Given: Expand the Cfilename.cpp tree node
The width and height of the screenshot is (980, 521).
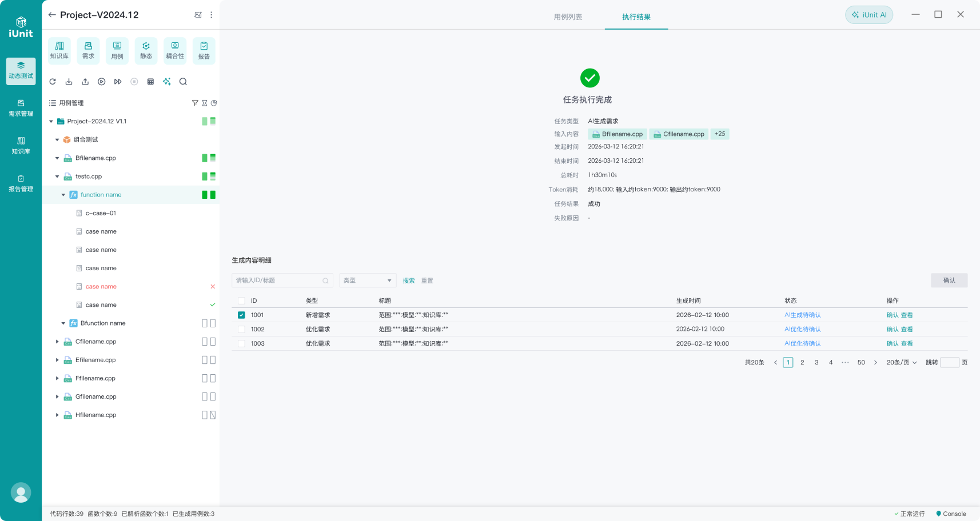Looking at the screenshot, I should (57, 342).
